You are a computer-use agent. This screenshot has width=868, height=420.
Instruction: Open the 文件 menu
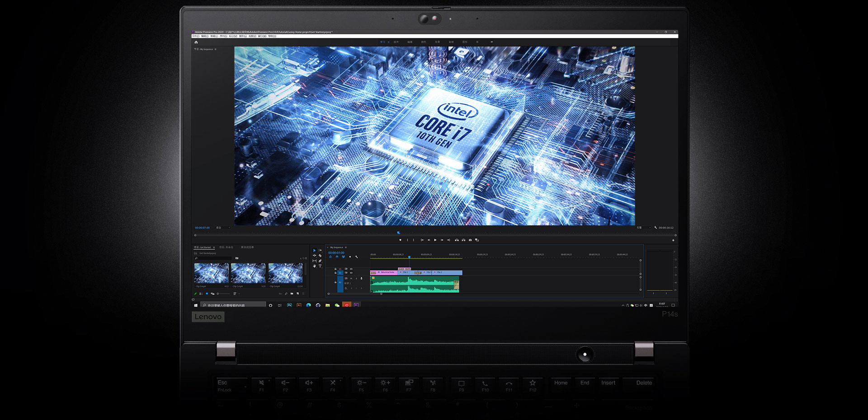click(x=196, y=36)
